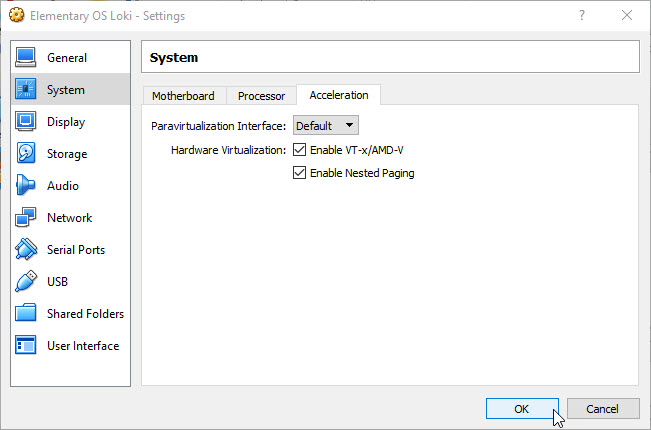Screen dimensions: 651x430
Task: Switch to the Processor tab
Action: [262, 96]
